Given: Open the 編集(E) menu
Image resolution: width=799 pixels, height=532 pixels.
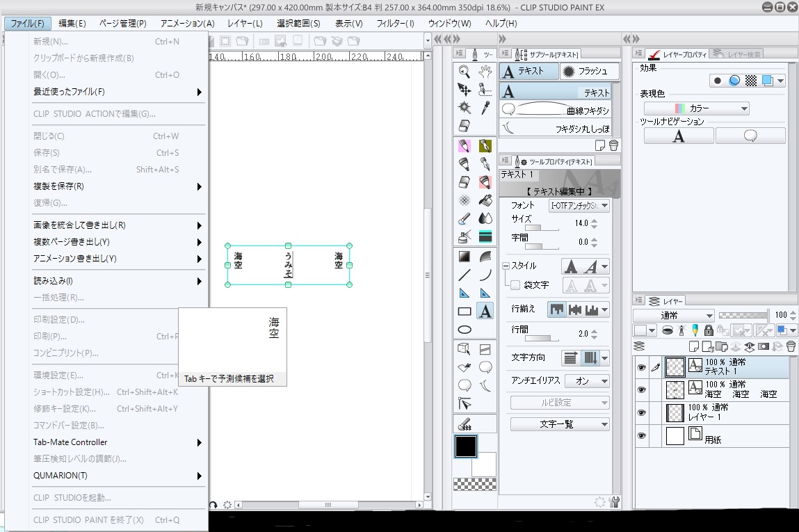Looking at the screenshot, I should (x=72, y=24).
